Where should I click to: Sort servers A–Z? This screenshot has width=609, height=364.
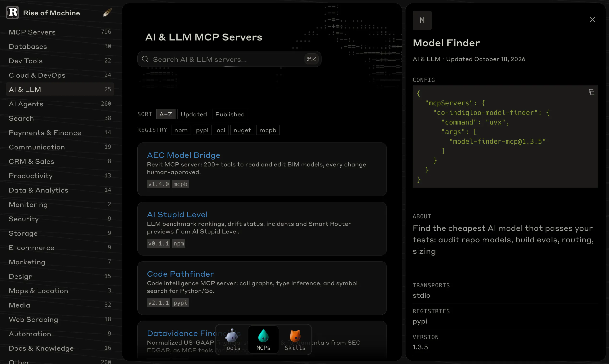click(166, 114)
